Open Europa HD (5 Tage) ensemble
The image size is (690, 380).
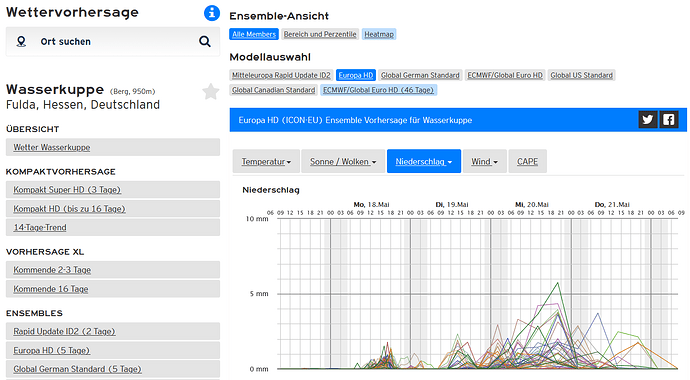(x=113, y=351)
